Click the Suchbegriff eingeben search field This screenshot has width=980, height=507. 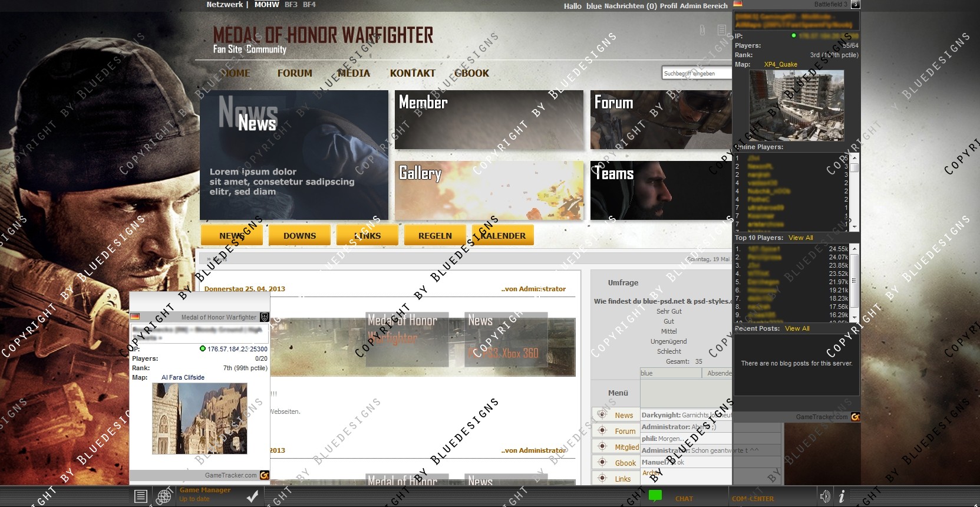[697, 73]
